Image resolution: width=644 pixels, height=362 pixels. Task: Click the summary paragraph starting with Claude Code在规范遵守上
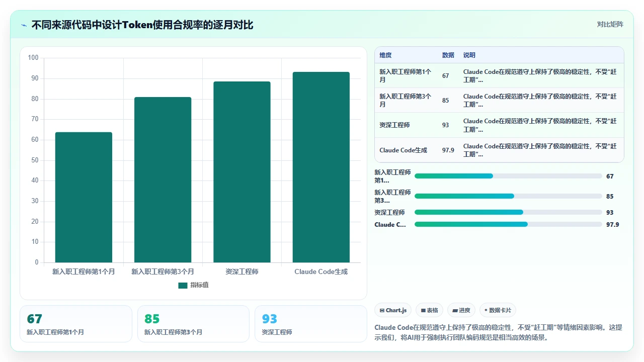coord(499,332)
